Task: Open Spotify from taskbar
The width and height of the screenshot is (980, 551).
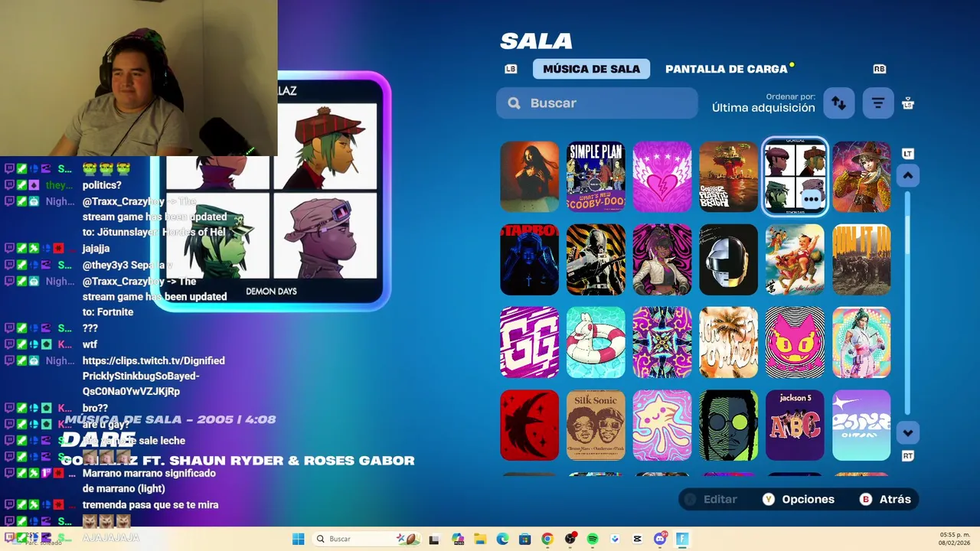Action: click(592, 539)
